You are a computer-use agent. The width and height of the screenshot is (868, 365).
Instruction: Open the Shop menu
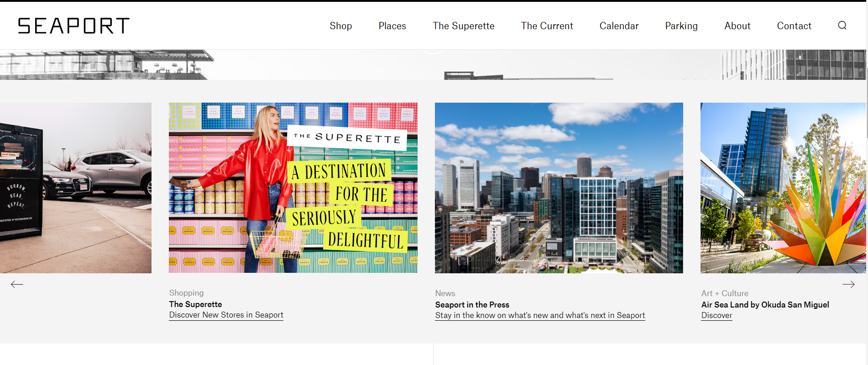(x=341, y=26)
